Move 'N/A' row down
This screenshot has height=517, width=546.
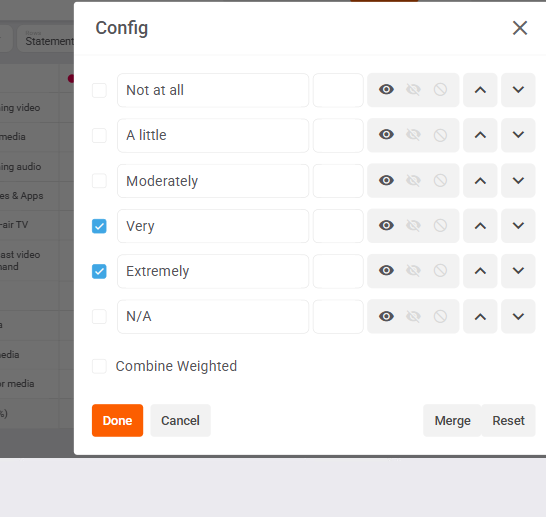(518, 316)
